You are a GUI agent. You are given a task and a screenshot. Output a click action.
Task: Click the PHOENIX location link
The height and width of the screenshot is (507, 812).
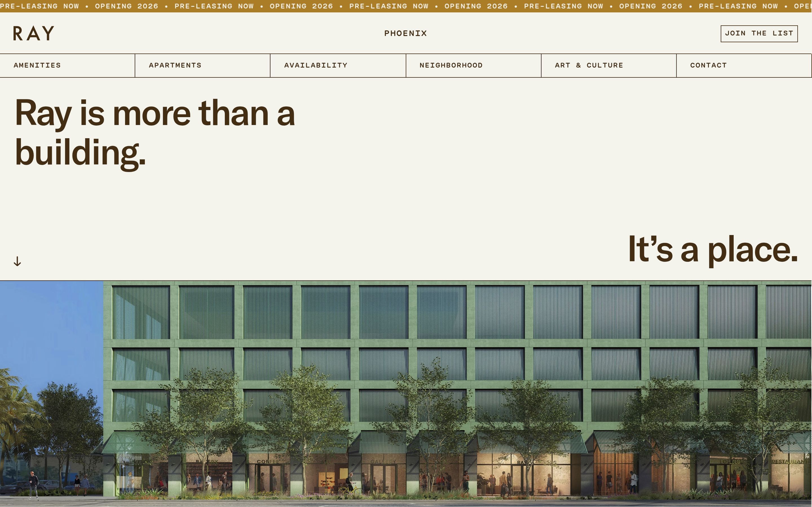point(405,34)
